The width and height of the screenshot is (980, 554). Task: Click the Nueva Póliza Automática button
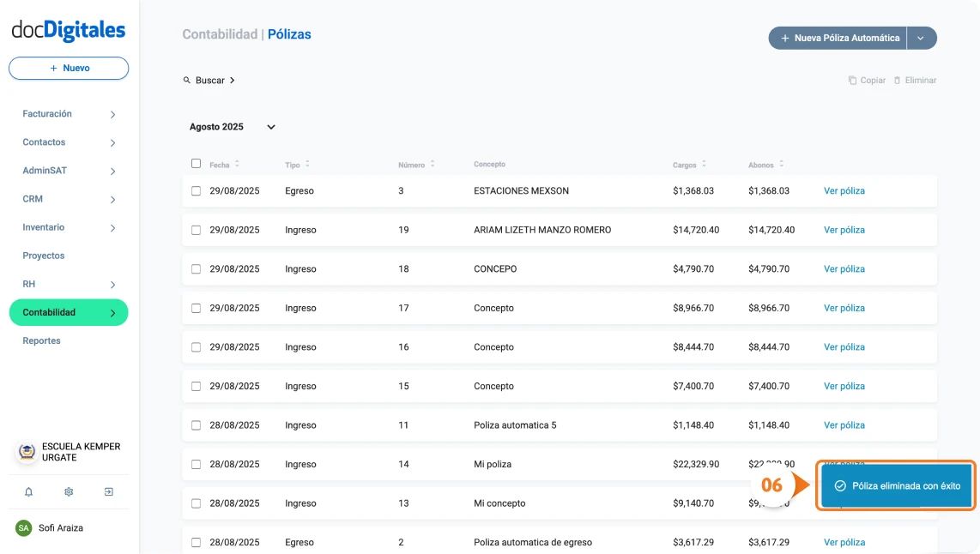click(x=837, y=38)
